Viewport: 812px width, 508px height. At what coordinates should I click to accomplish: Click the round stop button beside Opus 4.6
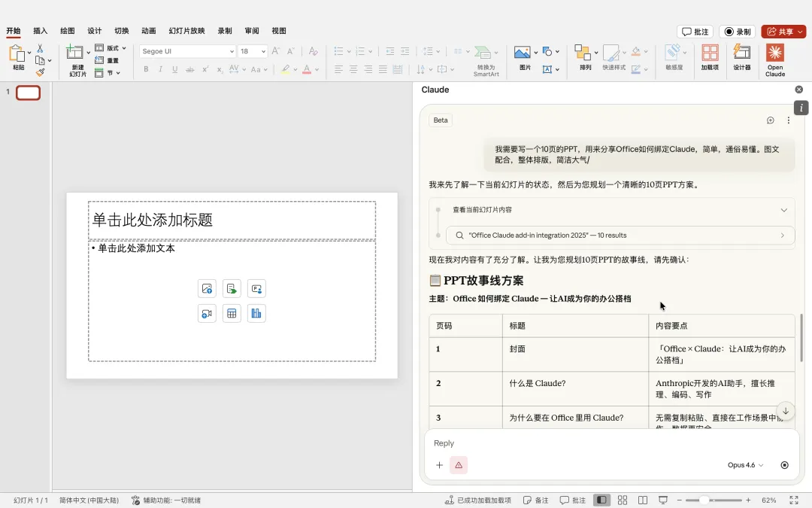784,465
